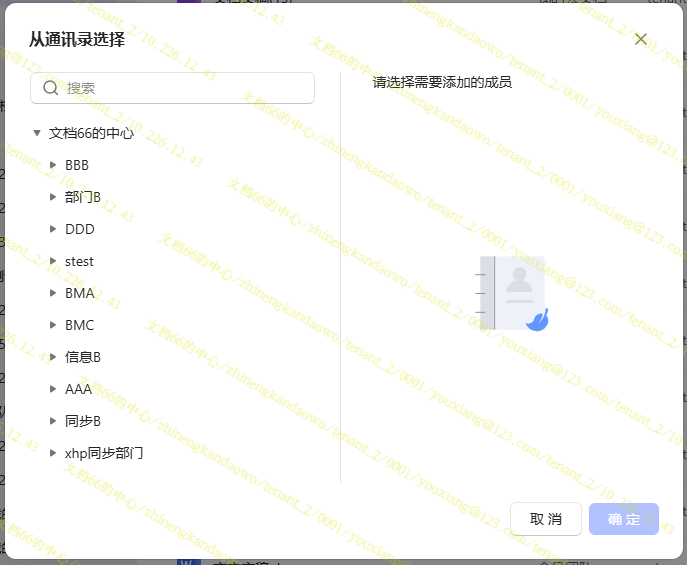The image size is (687, 565).
Task: Click the magnifier search icon
Action: pos(50,88)
